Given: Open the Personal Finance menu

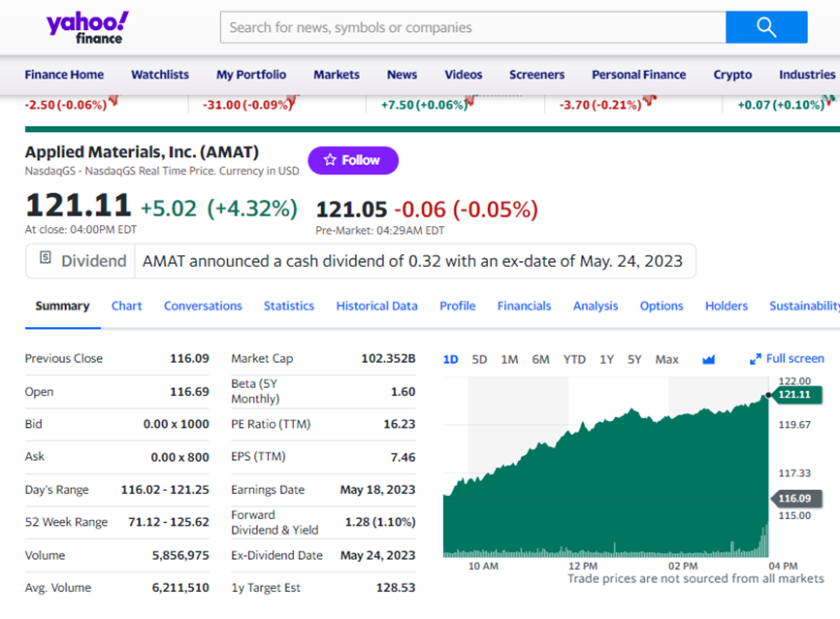Looking at the screenshot, I should coord(638,75).
